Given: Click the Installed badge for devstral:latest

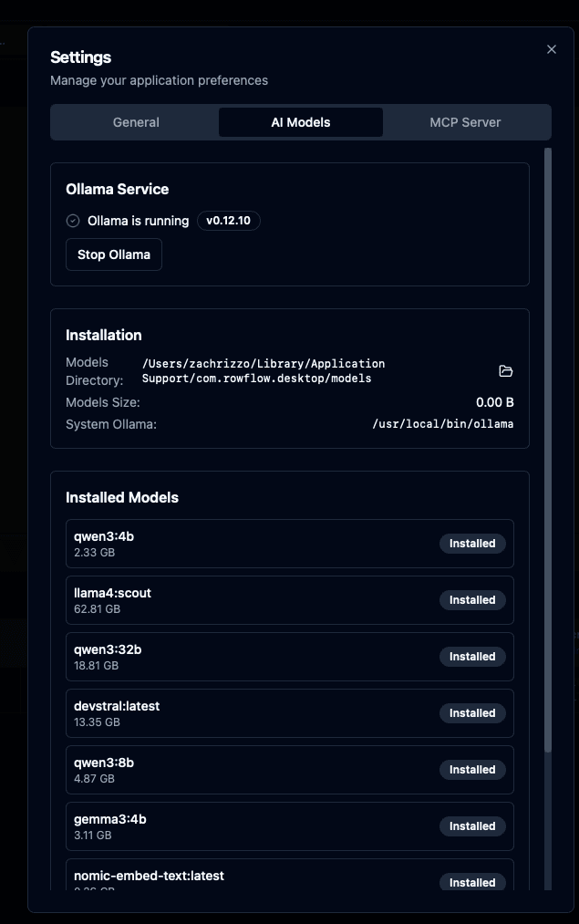Looking at the screenshot, I should click(472, 712).
